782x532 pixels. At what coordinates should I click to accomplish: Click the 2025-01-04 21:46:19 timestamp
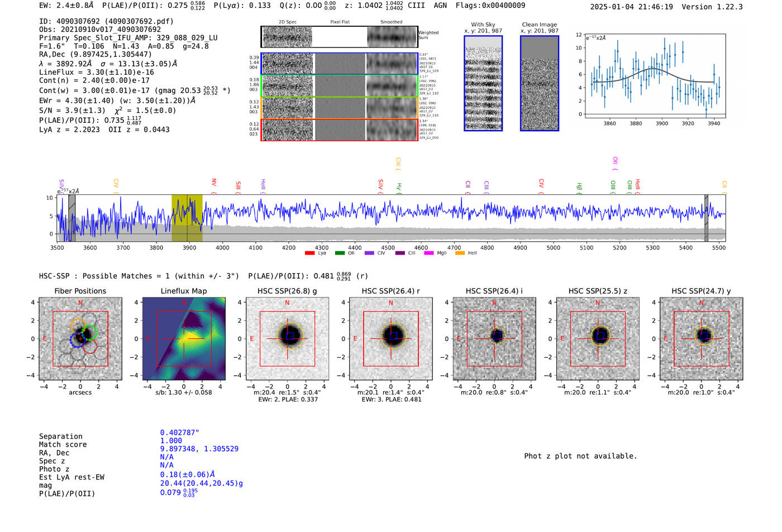tap(632, 7)
